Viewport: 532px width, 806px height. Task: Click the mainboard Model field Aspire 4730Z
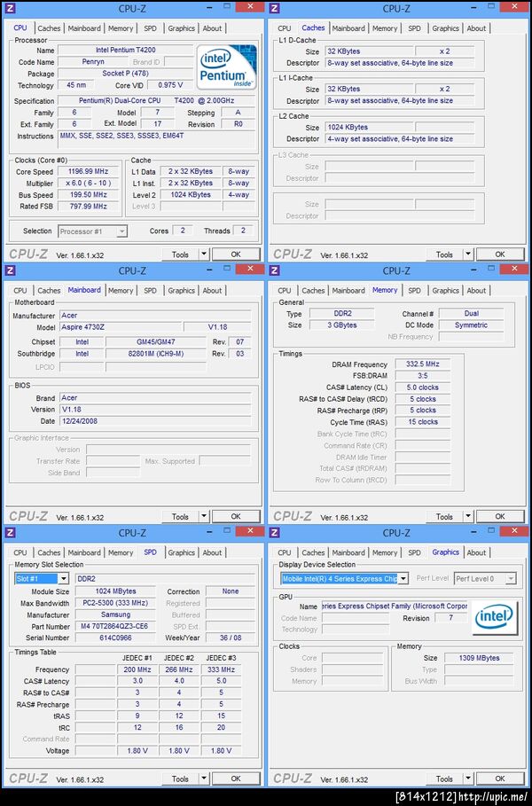(x=121, y=327)
